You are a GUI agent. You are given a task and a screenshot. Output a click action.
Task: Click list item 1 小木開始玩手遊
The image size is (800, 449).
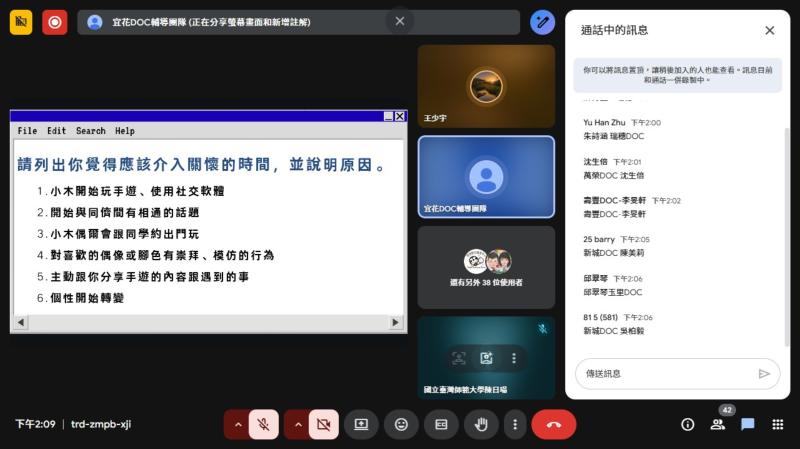131,191
